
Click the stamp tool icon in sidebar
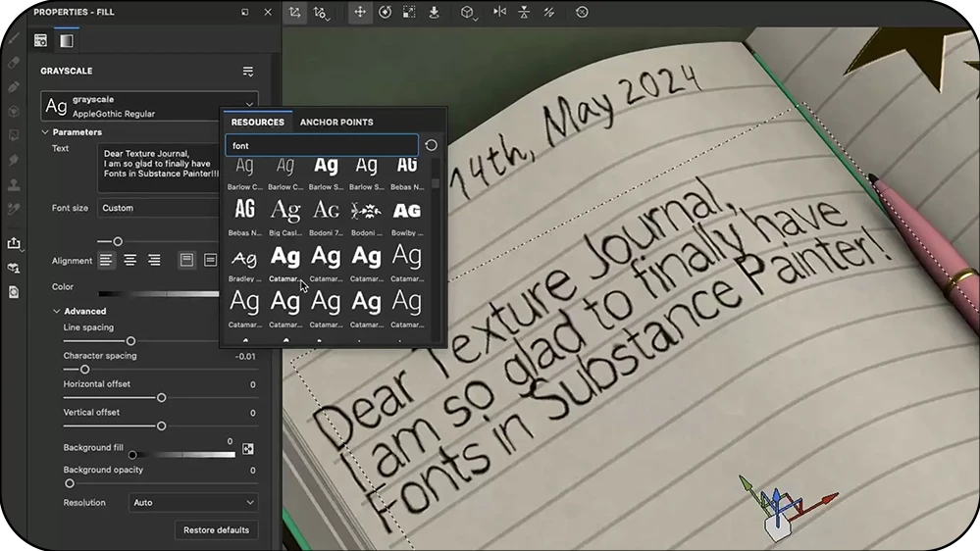click(14, 185)
